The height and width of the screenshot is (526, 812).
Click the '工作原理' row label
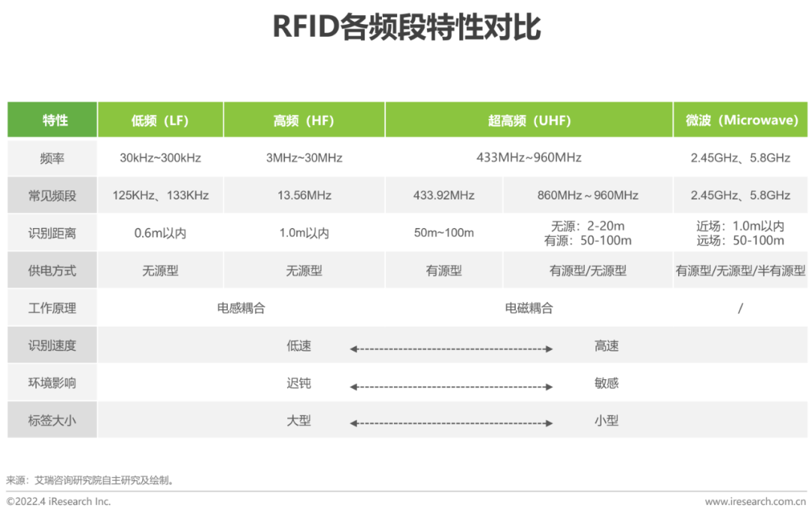(53, 309)
